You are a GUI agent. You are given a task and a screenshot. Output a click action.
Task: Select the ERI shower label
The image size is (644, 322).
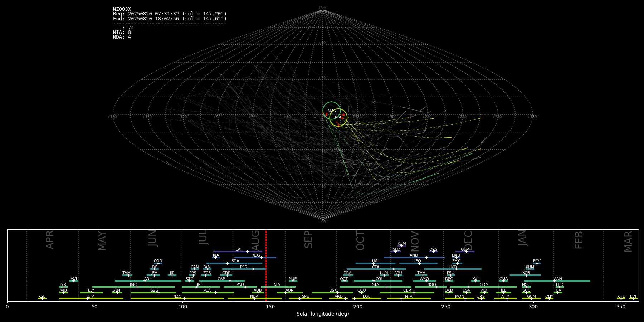tap(238, 250)
